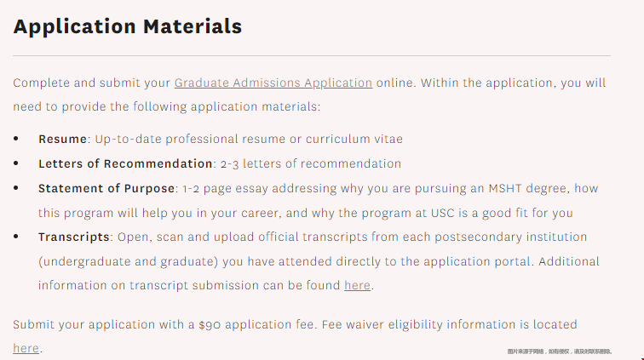This screenshot has height=360, width=644.
Task: Click the Letters of Recommendation bold label
Action: point(125,163)
